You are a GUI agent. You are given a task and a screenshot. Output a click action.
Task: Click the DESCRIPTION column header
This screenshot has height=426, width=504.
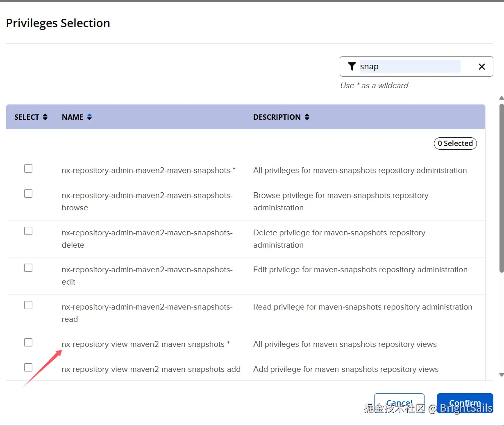point(281,117)
